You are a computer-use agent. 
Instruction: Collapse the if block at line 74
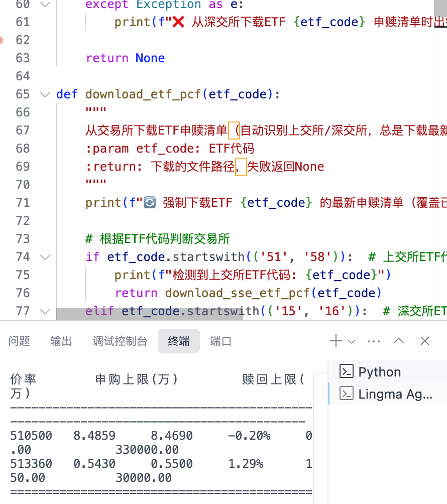tap(45, 257)
